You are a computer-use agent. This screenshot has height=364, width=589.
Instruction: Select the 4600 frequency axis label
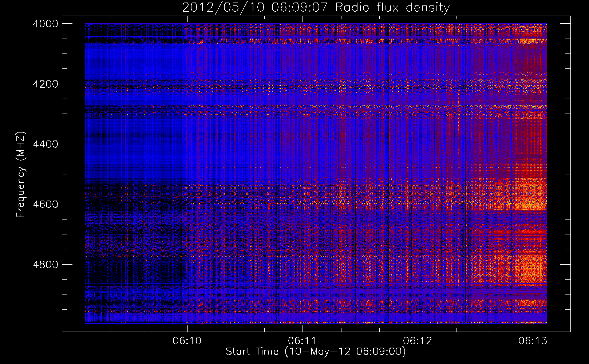tap(46, 204)
